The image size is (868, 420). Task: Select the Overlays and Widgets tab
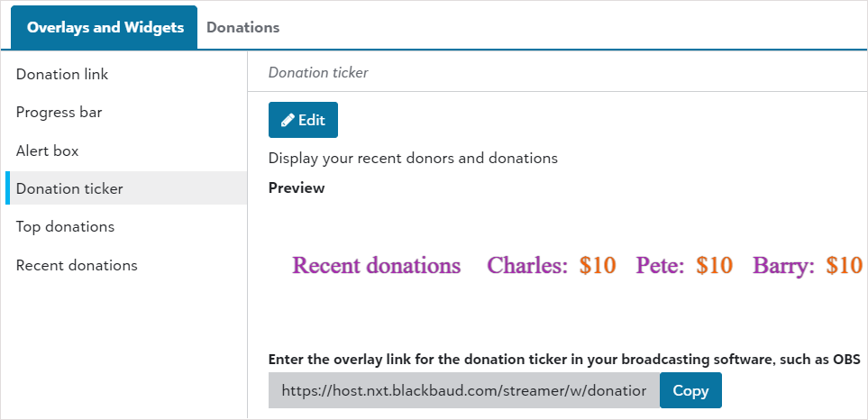[x=104, y=27]
